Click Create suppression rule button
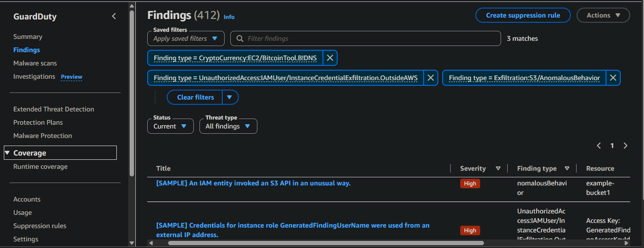Viewport: 644px width, 248px height. tap(523, 15)
